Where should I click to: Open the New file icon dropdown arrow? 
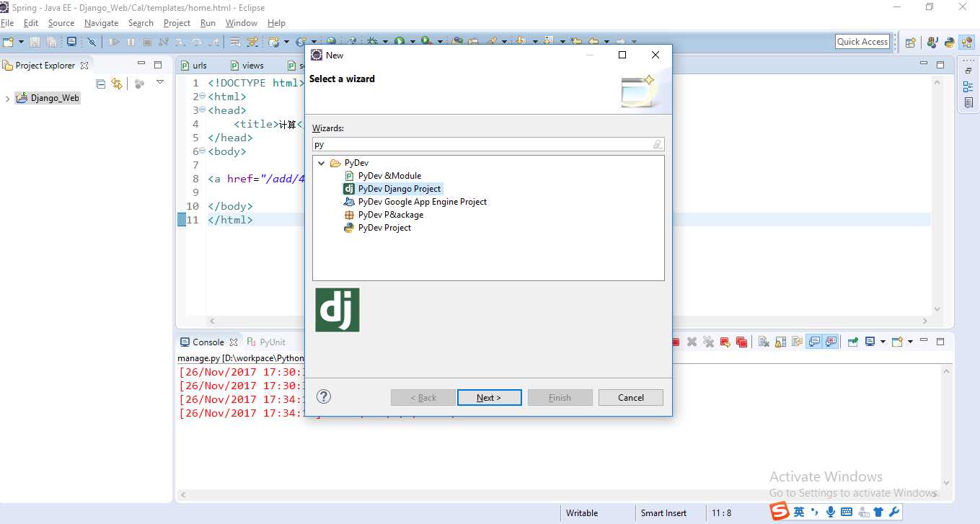[20, 42]
